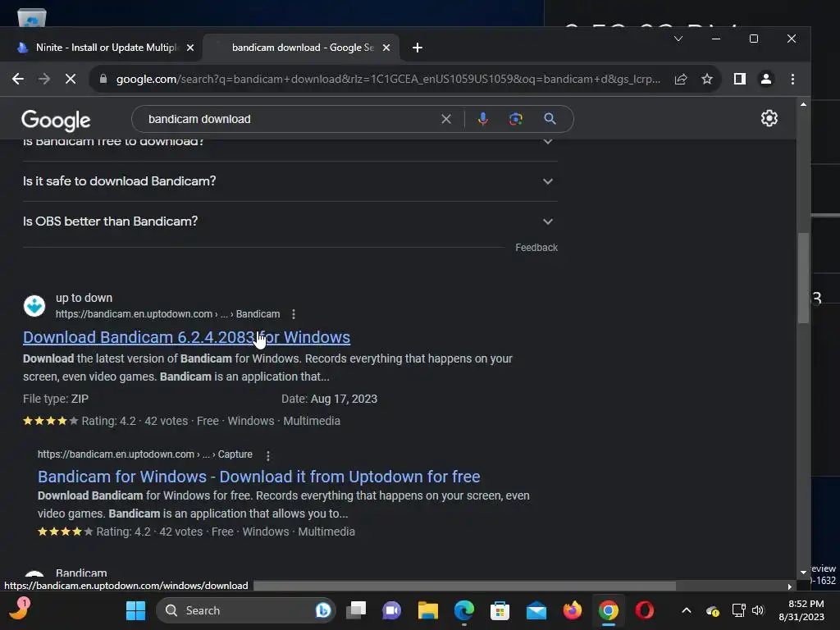This screenshot has height=630, width=840.
Task: Click the Google logo
Action: point(56,120)
